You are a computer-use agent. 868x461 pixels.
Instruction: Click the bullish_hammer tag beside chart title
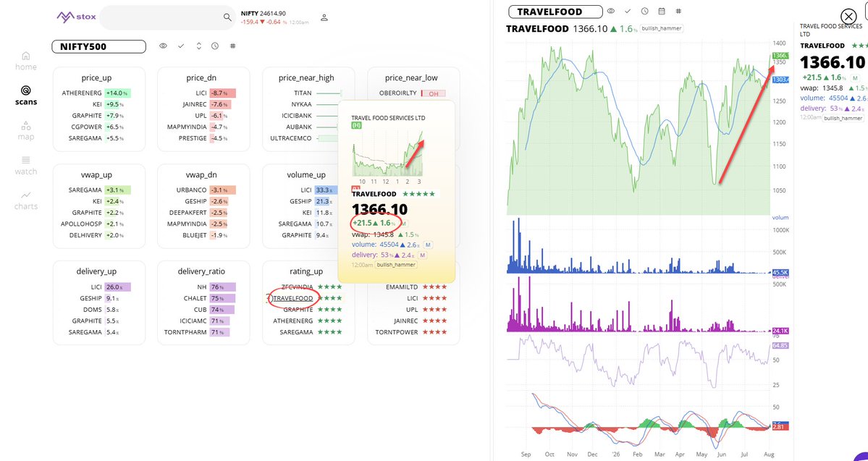pos(662,28)
